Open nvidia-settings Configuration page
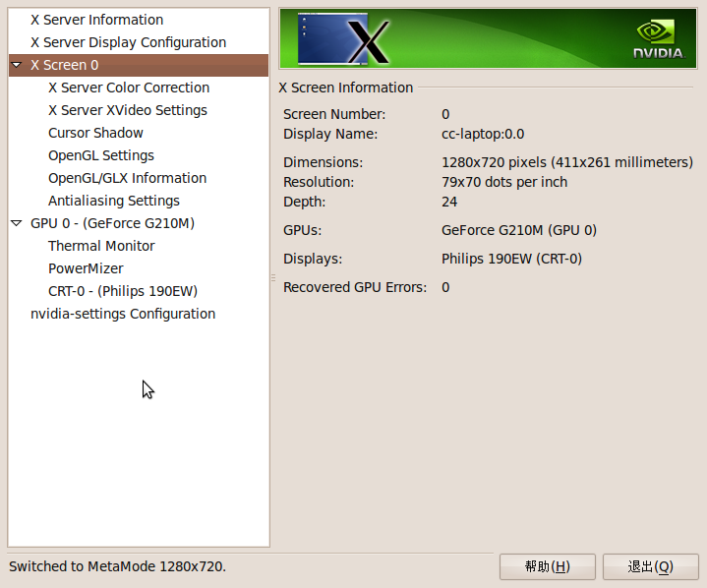Image resolution: width=707 pixels, height=588 pixels. 123,314
